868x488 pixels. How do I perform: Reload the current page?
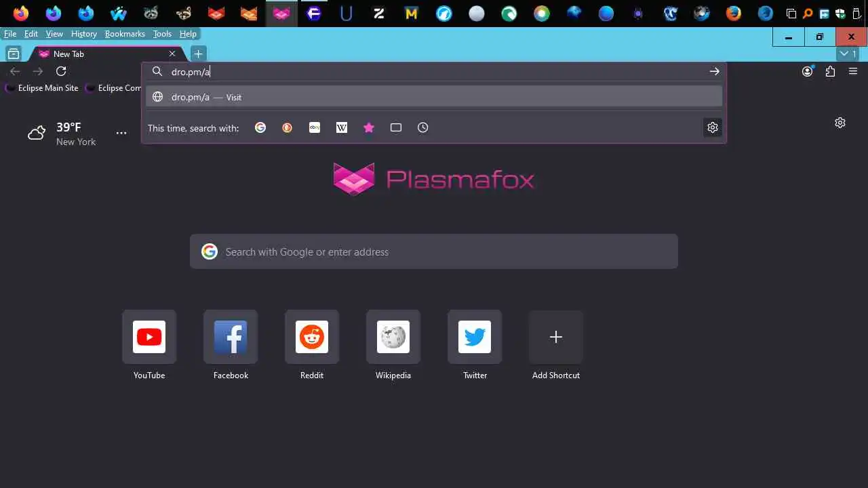[61, 71]
